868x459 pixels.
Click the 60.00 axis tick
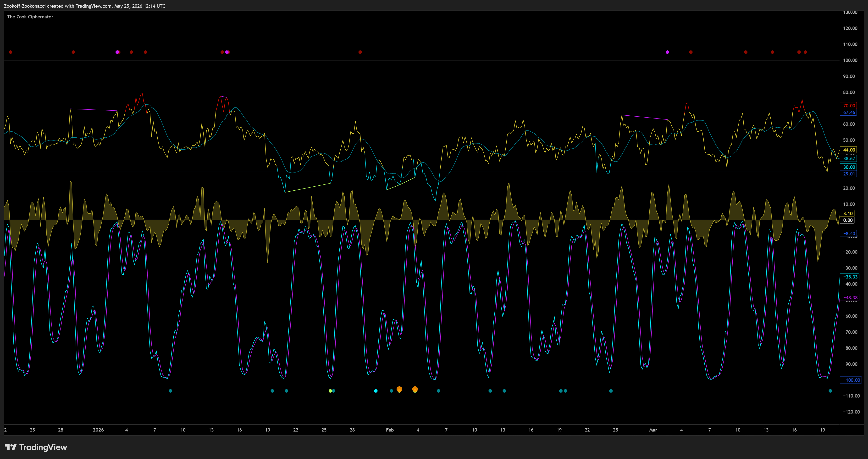coord(849,124)
